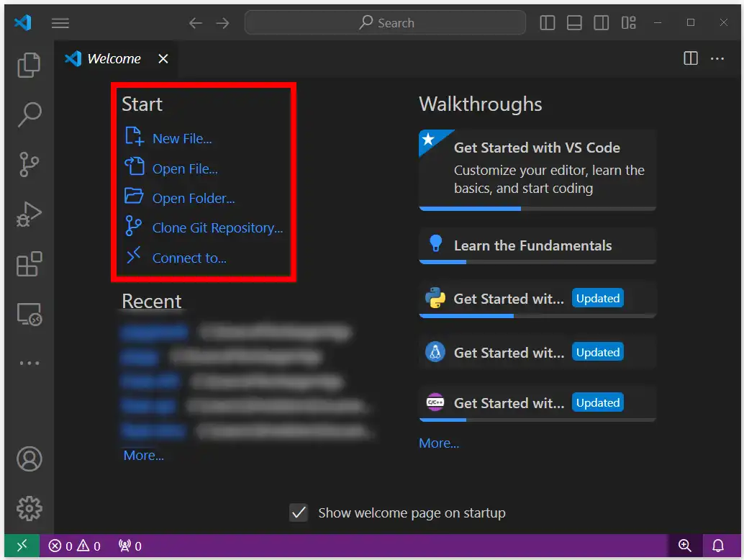Go back with the left arrow
The height and width of the screenshot is (560, 744).
(196, 23)
